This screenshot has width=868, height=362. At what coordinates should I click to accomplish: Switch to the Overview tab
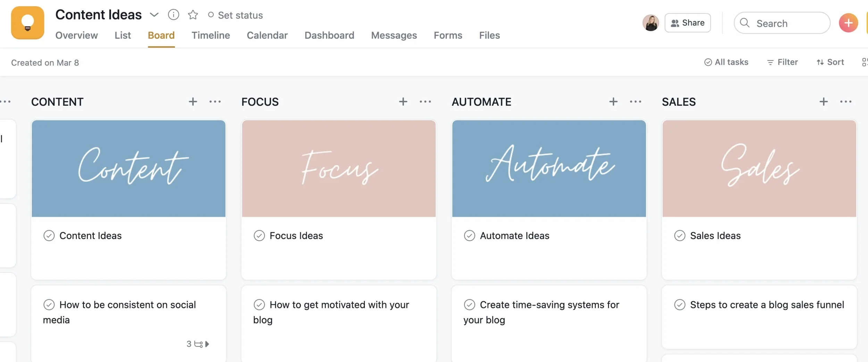(76, 35)
